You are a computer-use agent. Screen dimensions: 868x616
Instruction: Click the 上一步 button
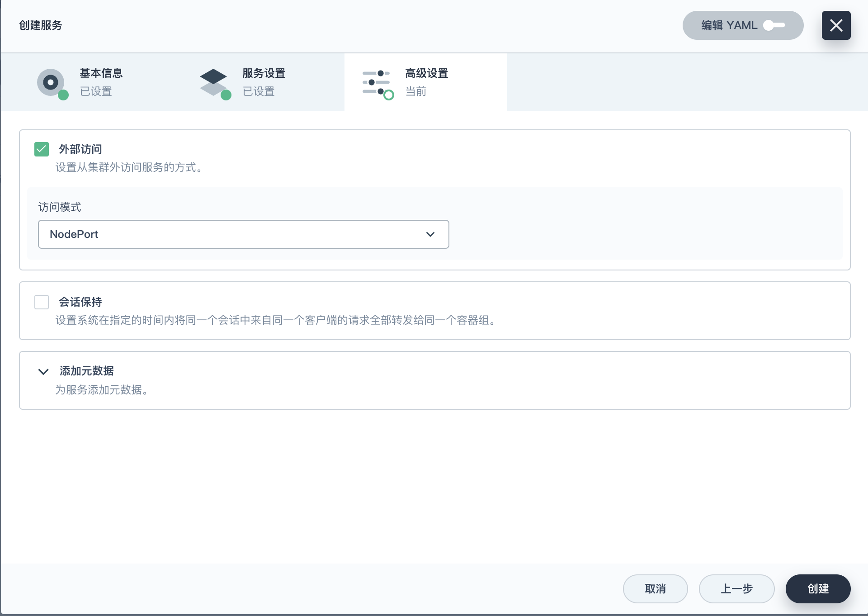[736, 588]
